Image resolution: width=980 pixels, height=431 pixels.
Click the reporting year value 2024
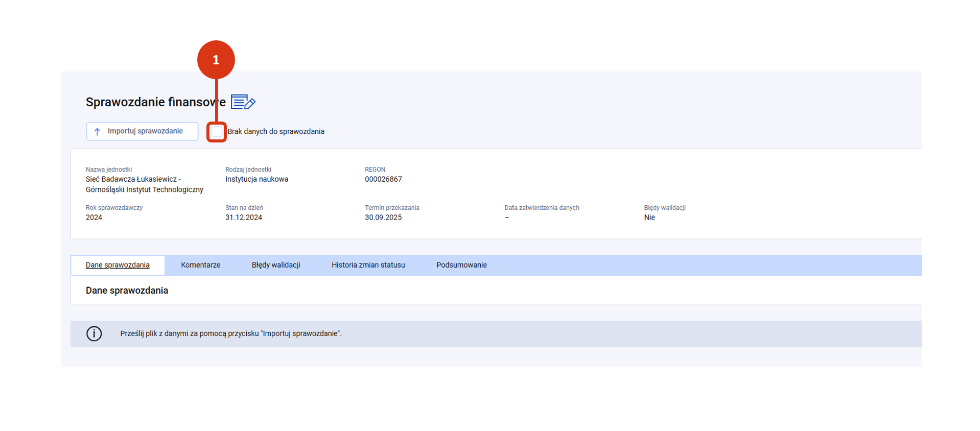click(94, 218)
